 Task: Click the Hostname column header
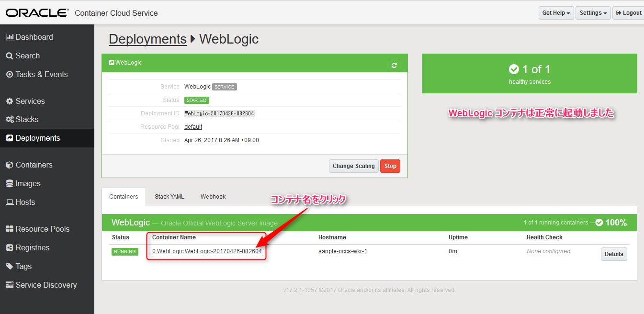click(x=332, y=237)
